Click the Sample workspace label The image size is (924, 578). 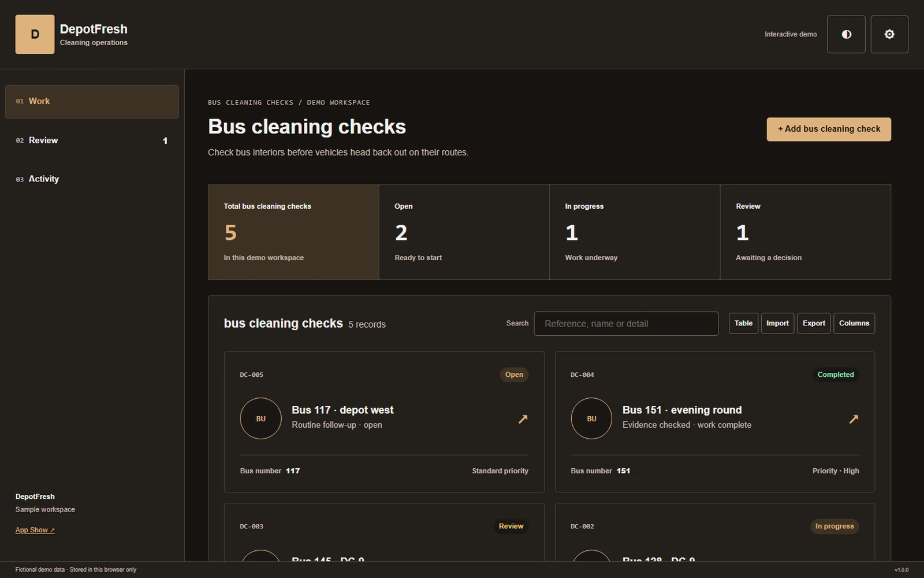(45, 510)
